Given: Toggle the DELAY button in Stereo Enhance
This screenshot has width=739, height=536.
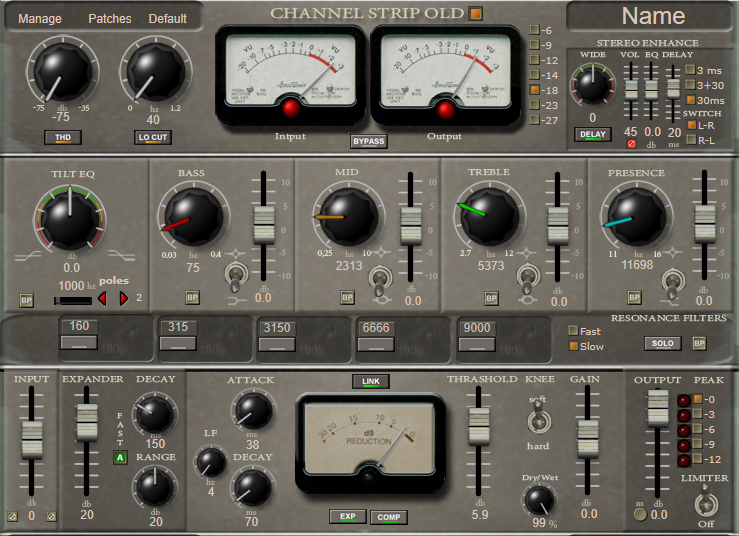Looking at the screenshot, I should click(x=593, y=134).
